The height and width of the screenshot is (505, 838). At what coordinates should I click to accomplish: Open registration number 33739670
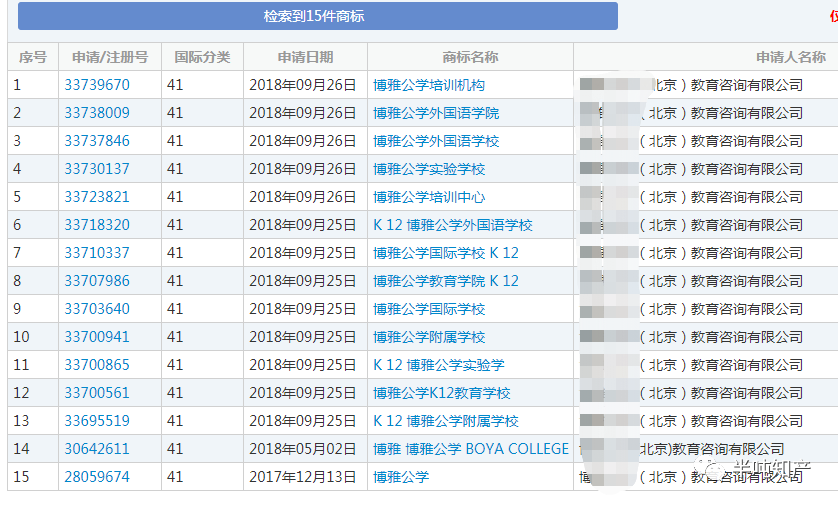97,85
